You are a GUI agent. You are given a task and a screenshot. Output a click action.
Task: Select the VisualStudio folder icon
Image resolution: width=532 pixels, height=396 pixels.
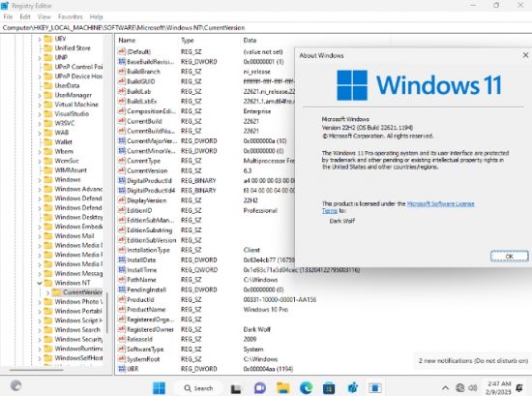pos(48,114)
